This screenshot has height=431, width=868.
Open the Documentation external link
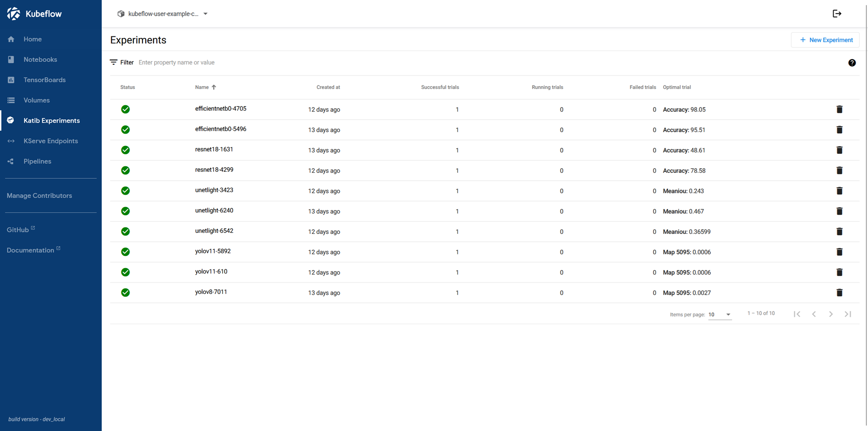[31, 250]
